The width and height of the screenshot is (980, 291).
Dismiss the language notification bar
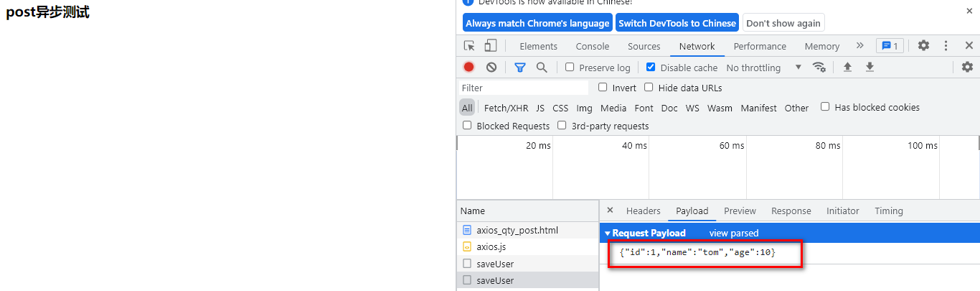(x=969, y=11)
